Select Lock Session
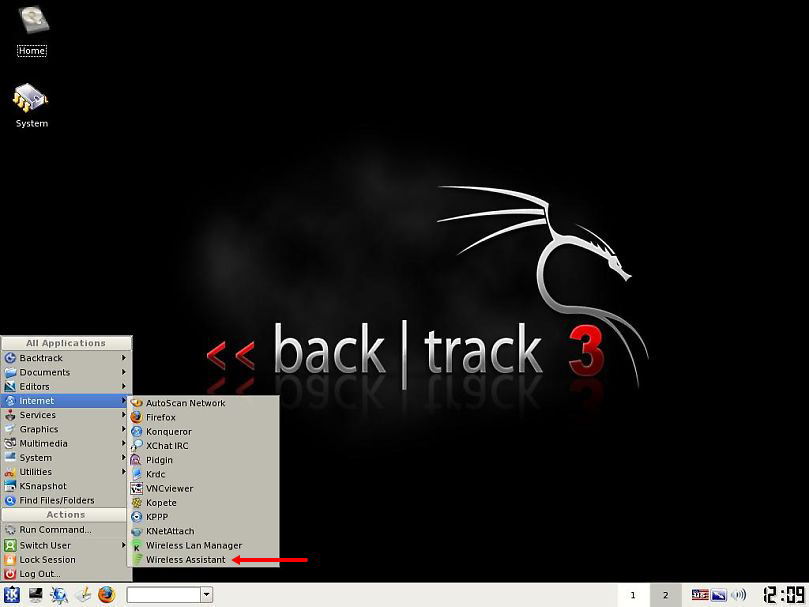The height and width of the screenshot is (607, 809). [x=65, y=560]
